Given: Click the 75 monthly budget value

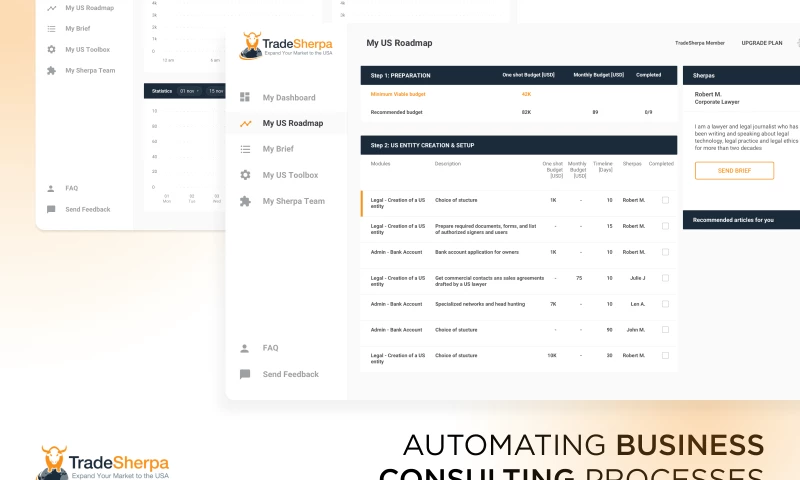Looking at the screenshot, I should click(579, 278).
